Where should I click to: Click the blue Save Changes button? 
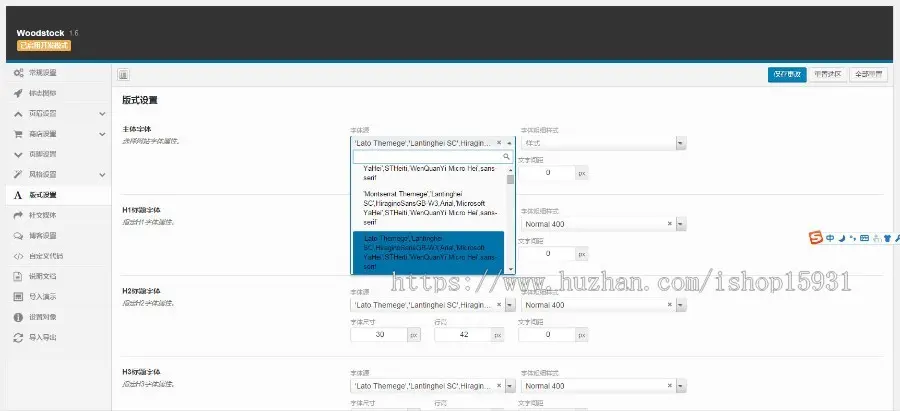point(787,75)
